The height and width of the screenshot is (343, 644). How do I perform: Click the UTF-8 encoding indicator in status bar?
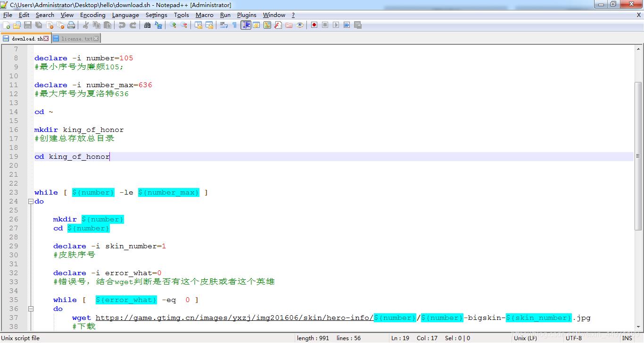[x=574, y=338]
